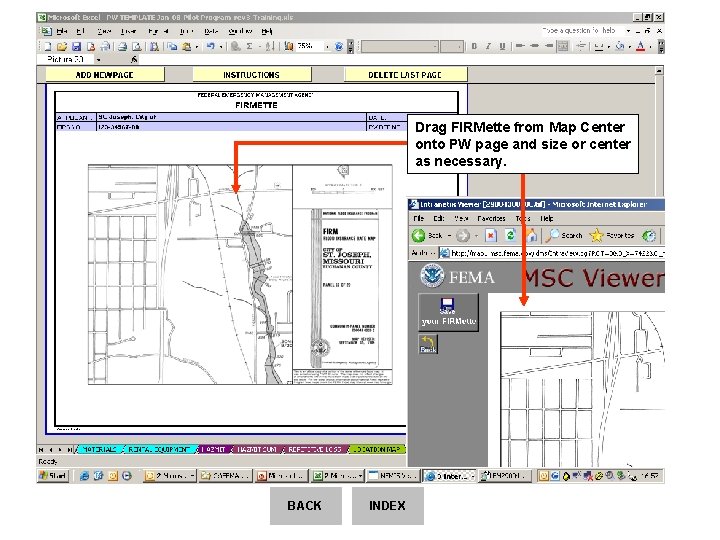The width and height of the screenshot is (720, 540).
Task: Open the Excel Help menu
Action: (x=267, y=31)
